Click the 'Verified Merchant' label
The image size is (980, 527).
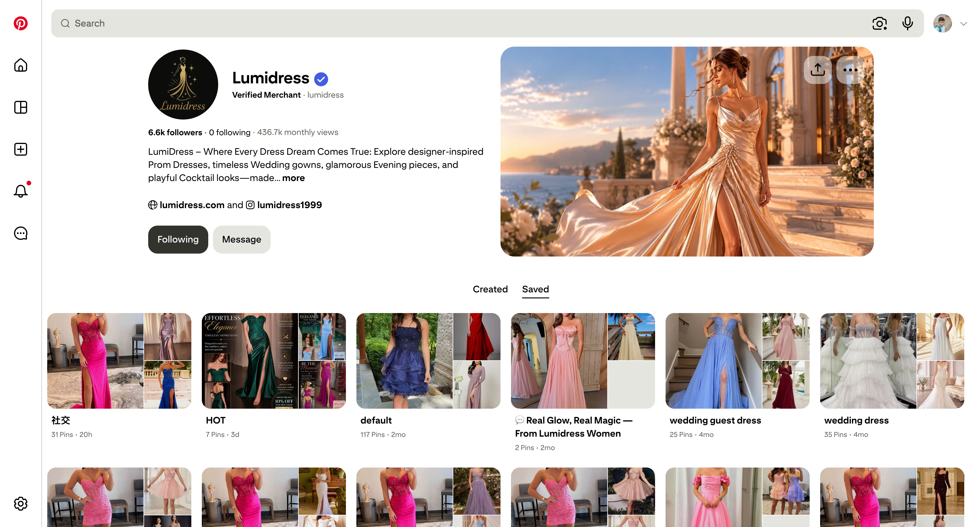[266, 95]
